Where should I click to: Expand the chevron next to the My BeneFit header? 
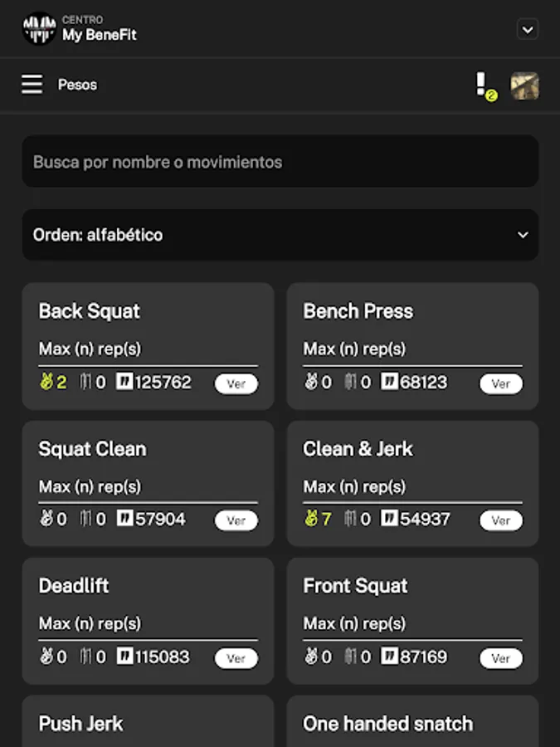click(527, 28)
